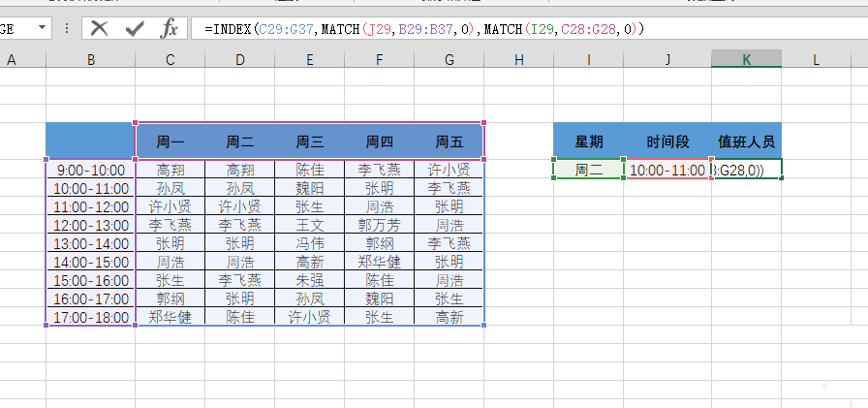The height and width of the screenshot is (408, 868).
Task: Select the 13:00-14:00 time slot cell
Action: [91, 243]
